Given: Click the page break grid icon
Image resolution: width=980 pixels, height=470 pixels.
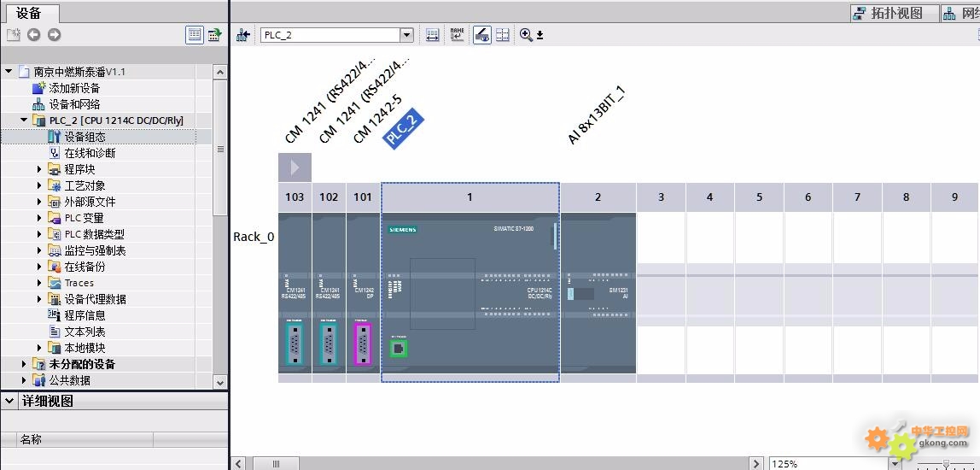Looking at the screenshot, I should point(503,35).
